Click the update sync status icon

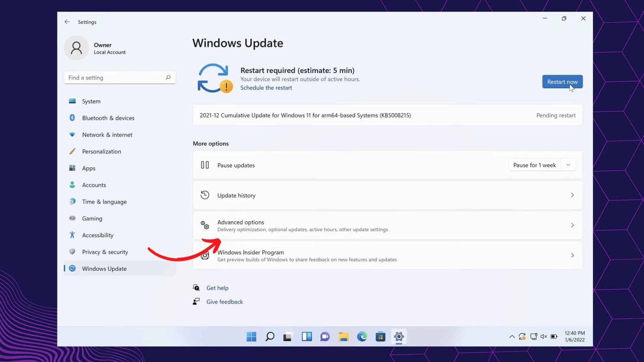[x=215, y=78]
